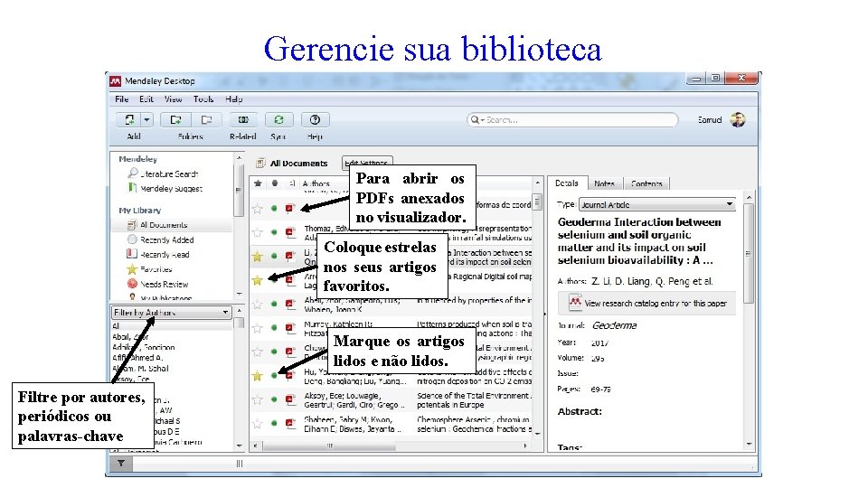The width and height of the screenshot is (868, 488).
Task: Open the Help menu
Action: (233, 99)
